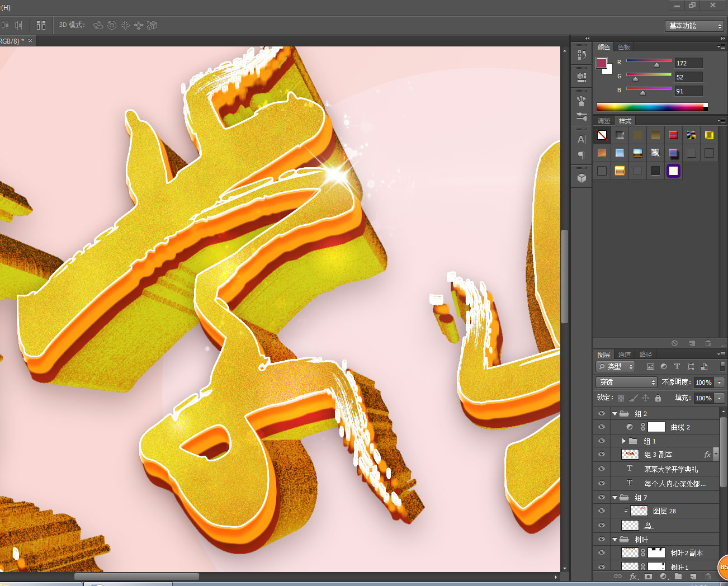Expand the 组 1 group triangle
728x586 pixels.
[624, 441]
